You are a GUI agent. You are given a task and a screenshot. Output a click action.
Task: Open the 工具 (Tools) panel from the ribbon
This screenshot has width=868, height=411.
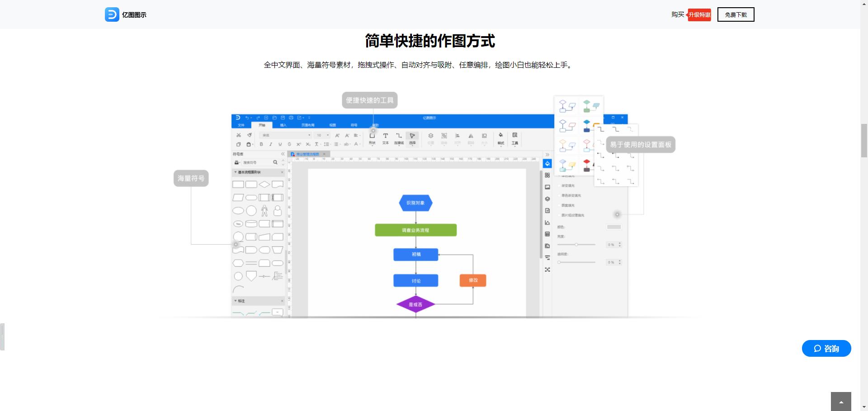click(514, 138)
